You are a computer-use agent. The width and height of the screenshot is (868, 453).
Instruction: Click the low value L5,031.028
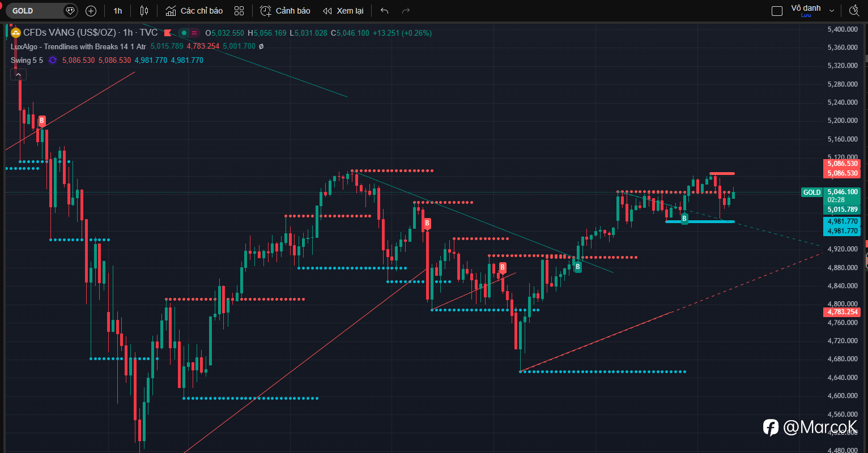[308, 33]
